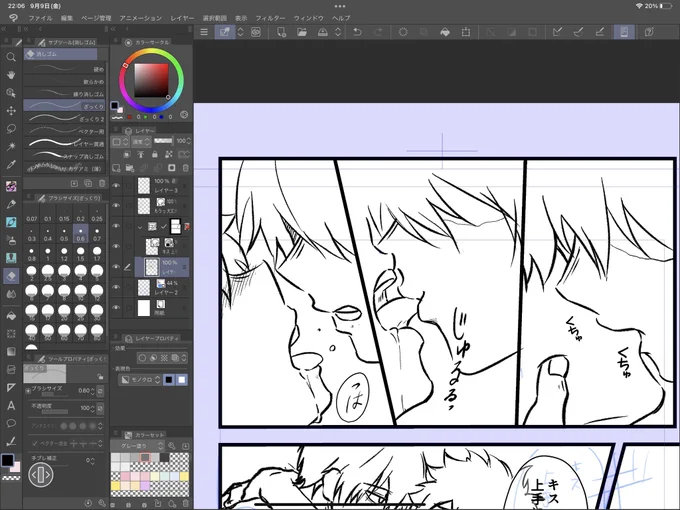This screenshot has height=510, width=680.
Task: Open the レイヤー menu
Action: (182, 18)
